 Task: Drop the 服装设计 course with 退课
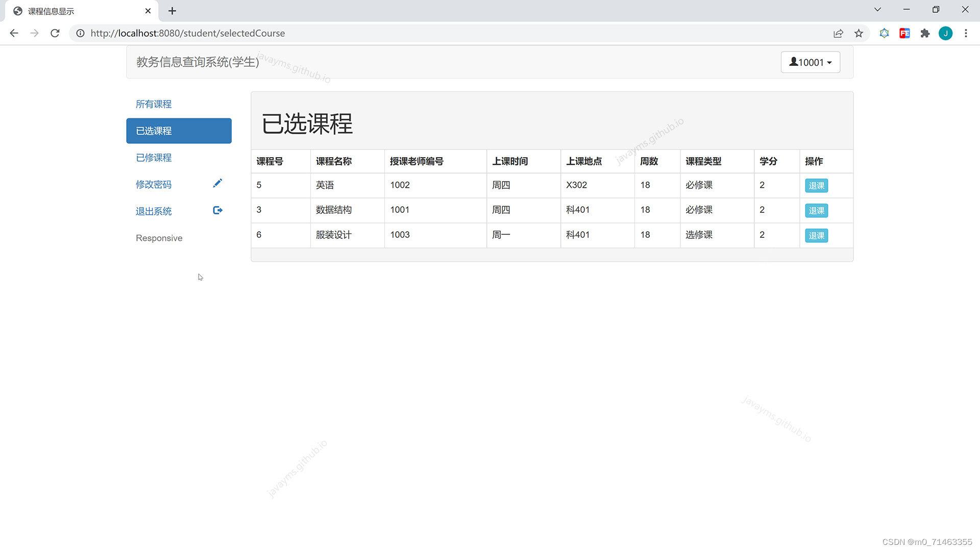(816, 236)
